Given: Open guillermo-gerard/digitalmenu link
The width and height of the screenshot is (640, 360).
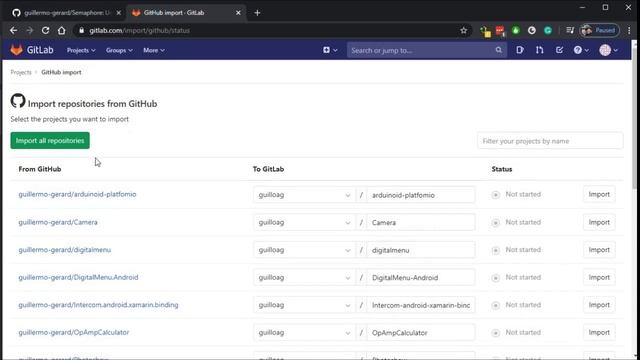Looking at the screenshot, I should pyautogui.click(x=64, y=249).
